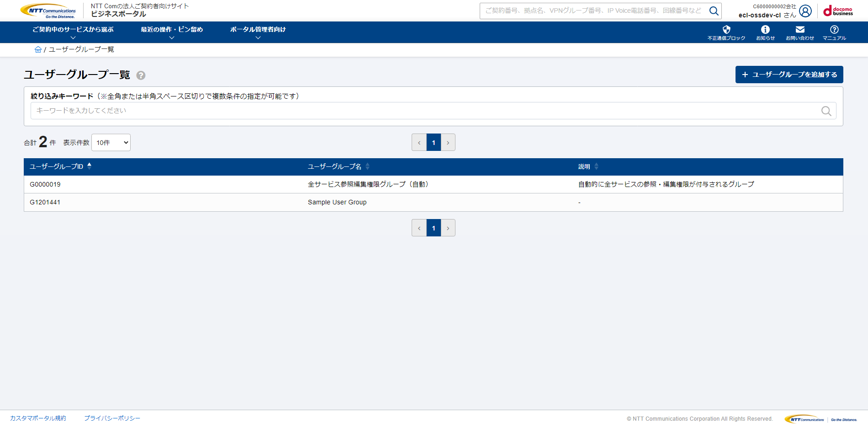Click the help icon beside ユーザーグループ一覧 title
Screen dimensions: 868x428
(140, 75)
